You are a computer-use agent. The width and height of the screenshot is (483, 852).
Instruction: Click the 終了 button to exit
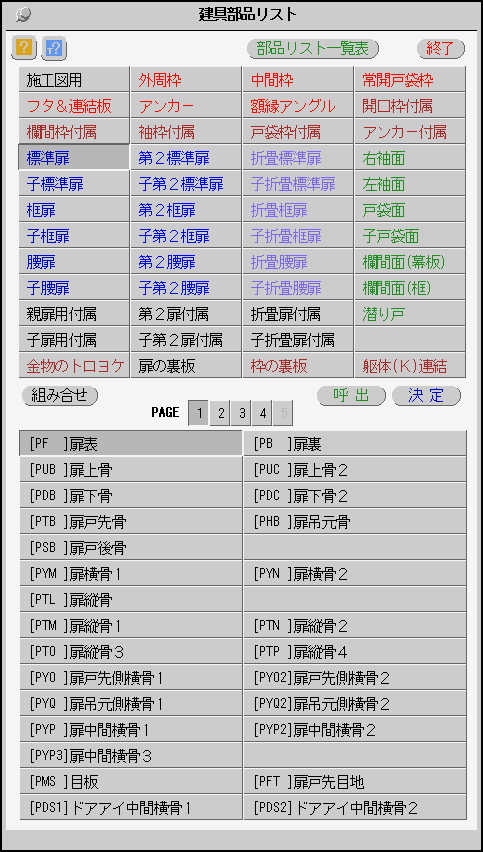pos(441,48)
